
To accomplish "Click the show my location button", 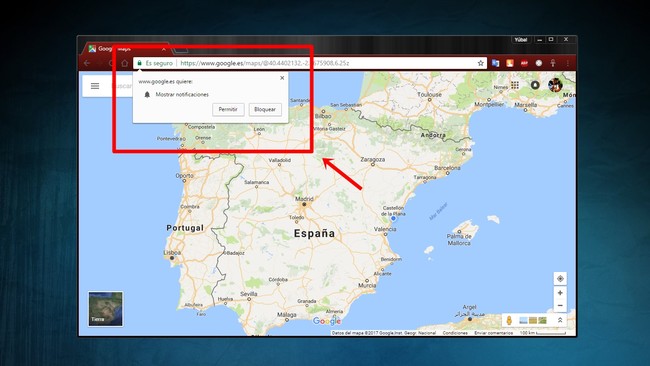I will click(x=560, y=279).
